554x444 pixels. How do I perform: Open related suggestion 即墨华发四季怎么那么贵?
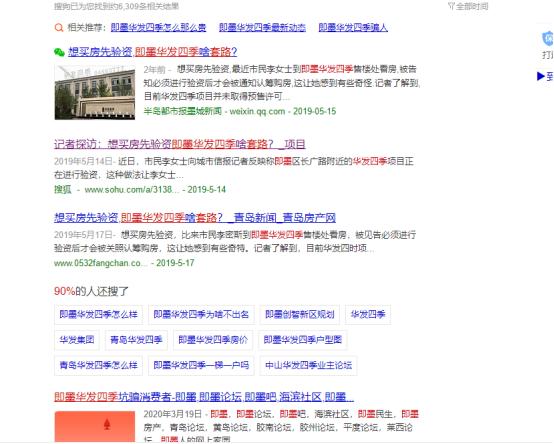pos(158,28)
